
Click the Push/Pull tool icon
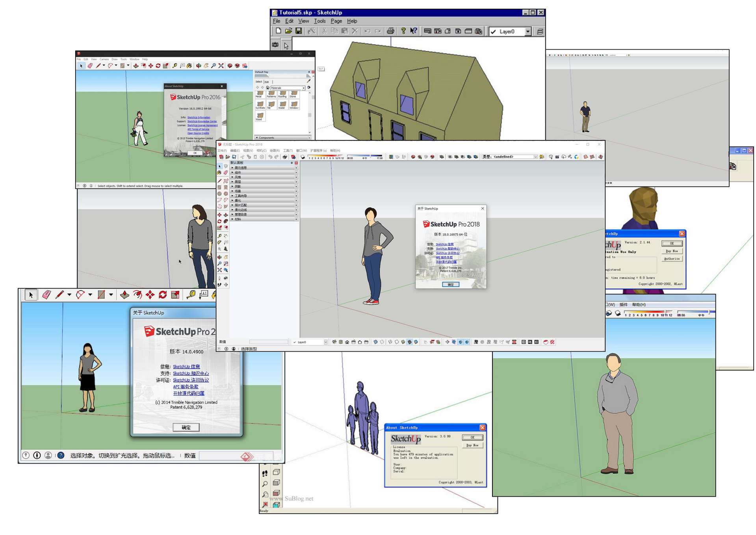click(124, 295)
